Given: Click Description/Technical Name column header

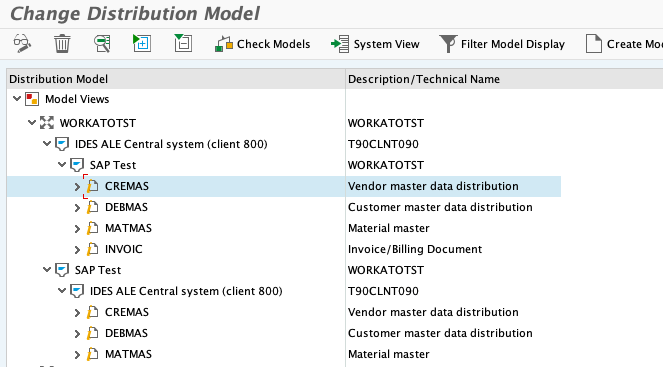Looking at the screenshot, I should pos(504,79).
